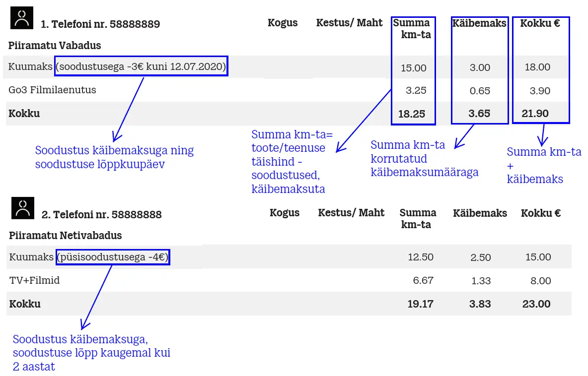Click the person icon beside phone number 58888888

(x=22, y=208)
